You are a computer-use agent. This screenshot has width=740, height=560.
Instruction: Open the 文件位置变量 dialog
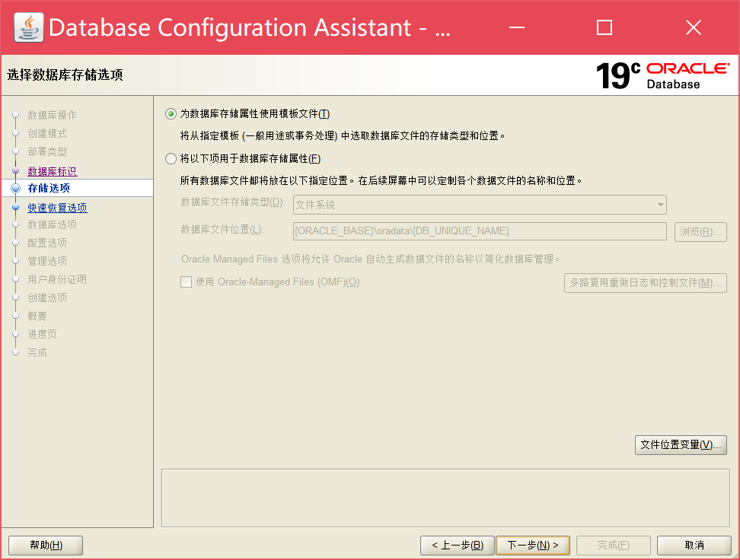(680, 444)
